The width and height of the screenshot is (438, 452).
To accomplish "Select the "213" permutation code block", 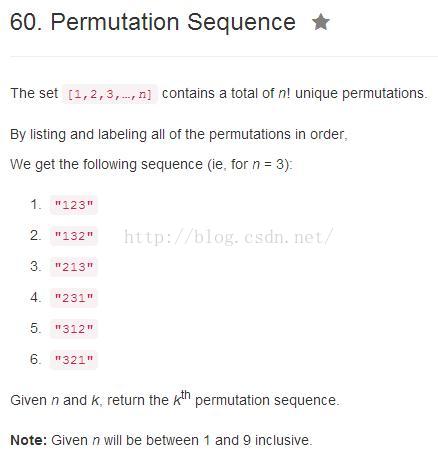I will pos(74,267).
